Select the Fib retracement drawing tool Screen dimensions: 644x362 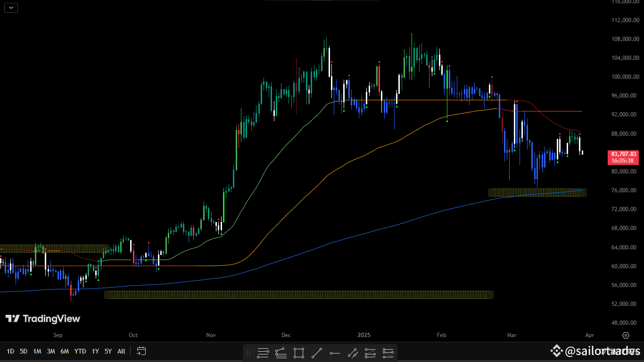tap(263, 353)
